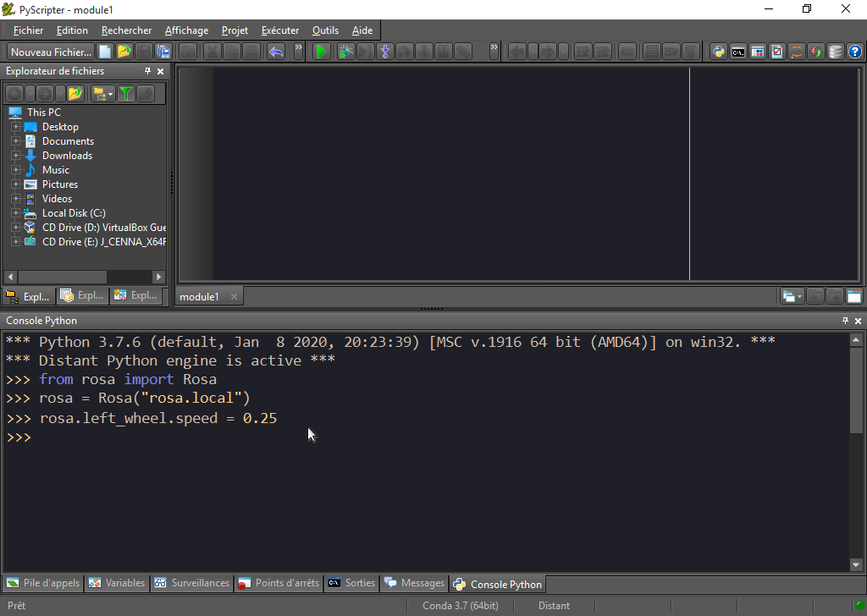Expand the toolbar overflow chevron after undo
Screen dimensions: 867x616
click(x=298, y=50)
